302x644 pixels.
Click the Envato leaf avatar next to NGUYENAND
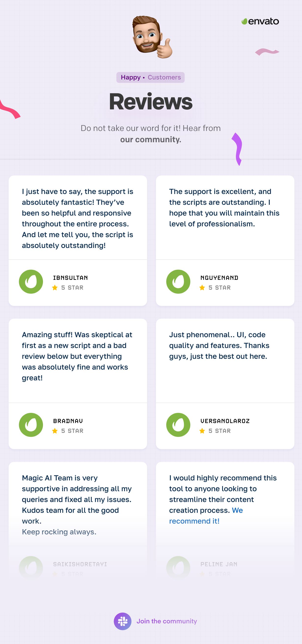[x=178, y=282]
